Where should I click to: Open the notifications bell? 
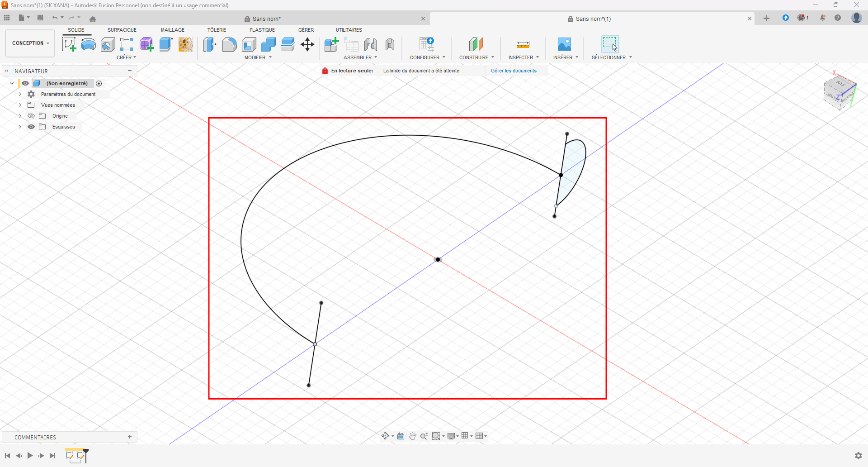click(x=823, y=18)
